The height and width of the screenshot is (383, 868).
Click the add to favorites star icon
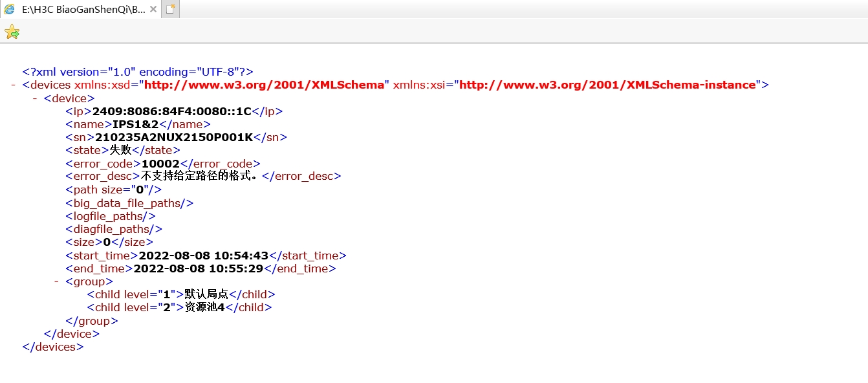tap(12, 32)
